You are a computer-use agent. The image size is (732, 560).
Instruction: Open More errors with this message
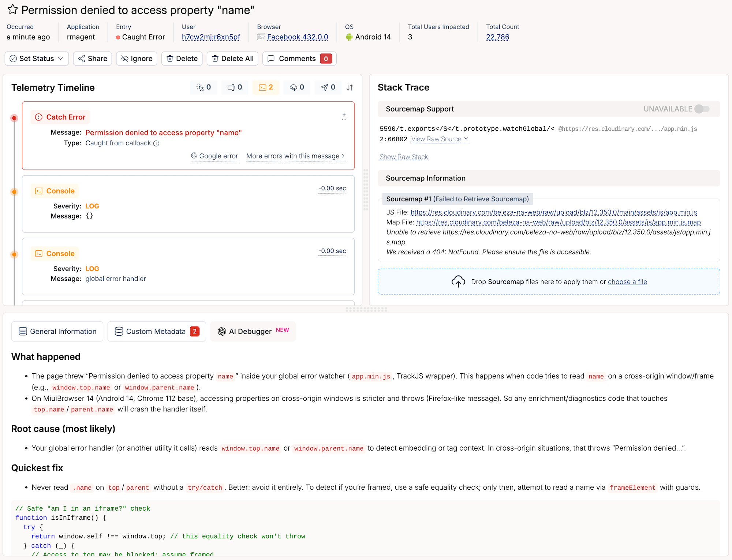click(296, 156)
